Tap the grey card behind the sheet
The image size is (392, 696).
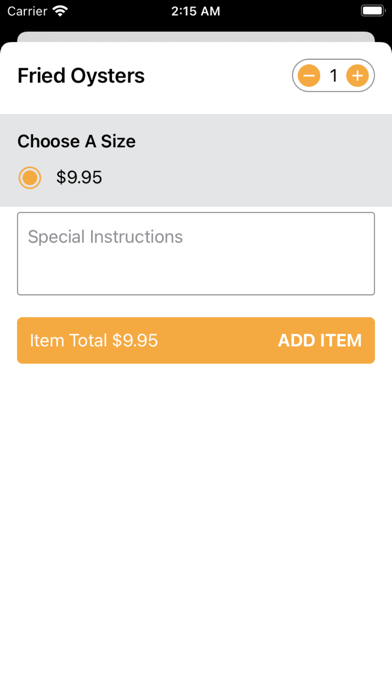pyautogui.click(x=196, y=36)
